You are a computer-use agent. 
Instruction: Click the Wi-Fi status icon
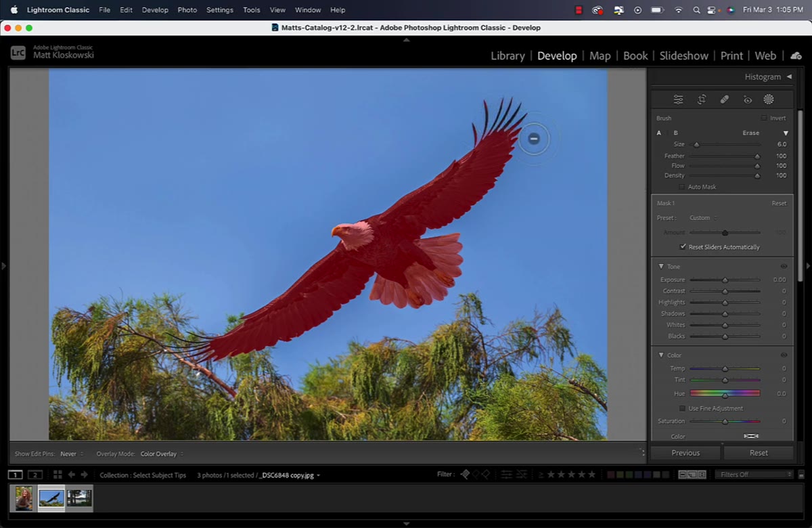coord(678,10)
